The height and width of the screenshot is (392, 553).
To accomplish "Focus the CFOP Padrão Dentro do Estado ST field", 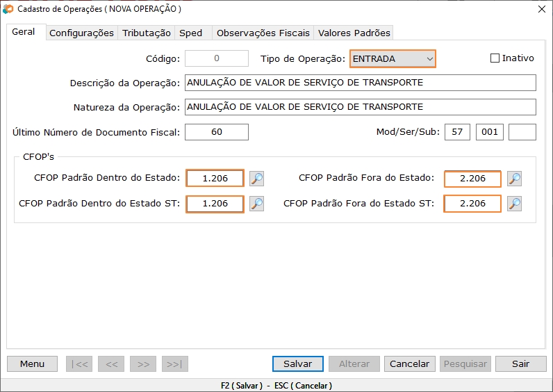I will [215, 204].
